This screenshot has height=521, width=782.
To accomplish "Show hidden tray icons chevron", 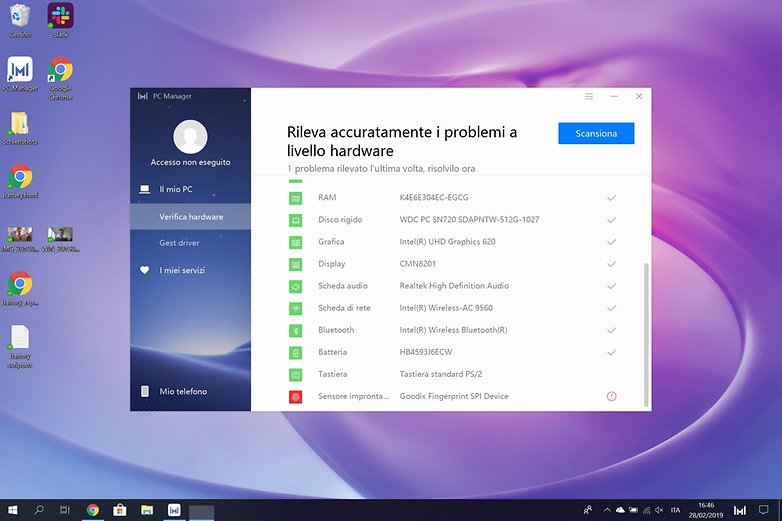I will tap(607, 510).
